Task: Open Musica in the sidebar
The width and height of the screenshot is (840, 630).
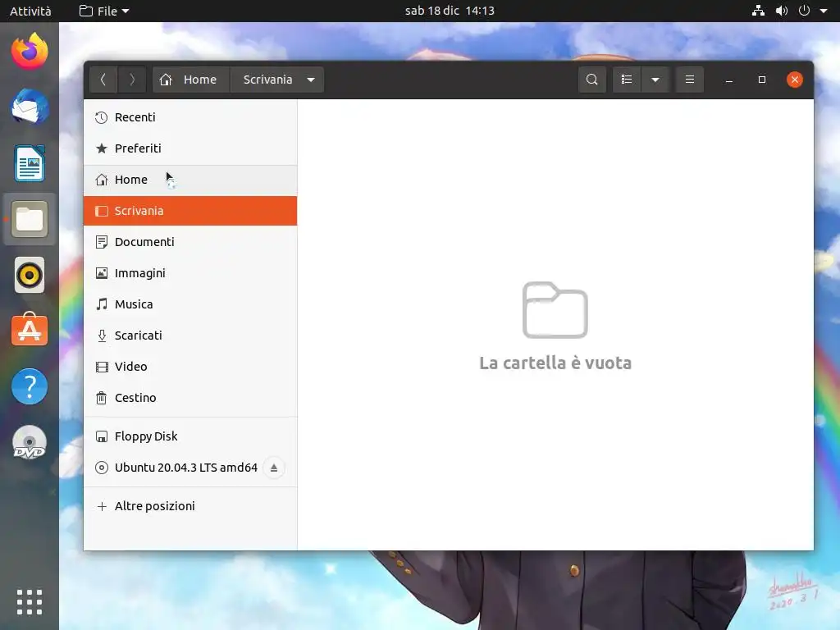Action: [190, 304]
